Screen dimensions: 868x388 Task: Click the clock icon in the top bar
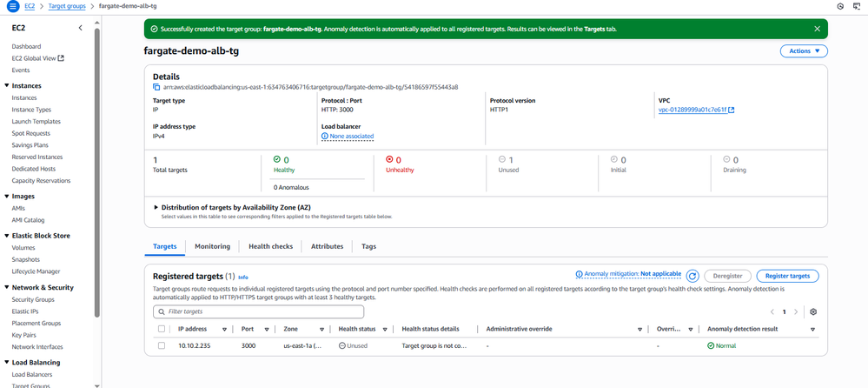(840, 6)
